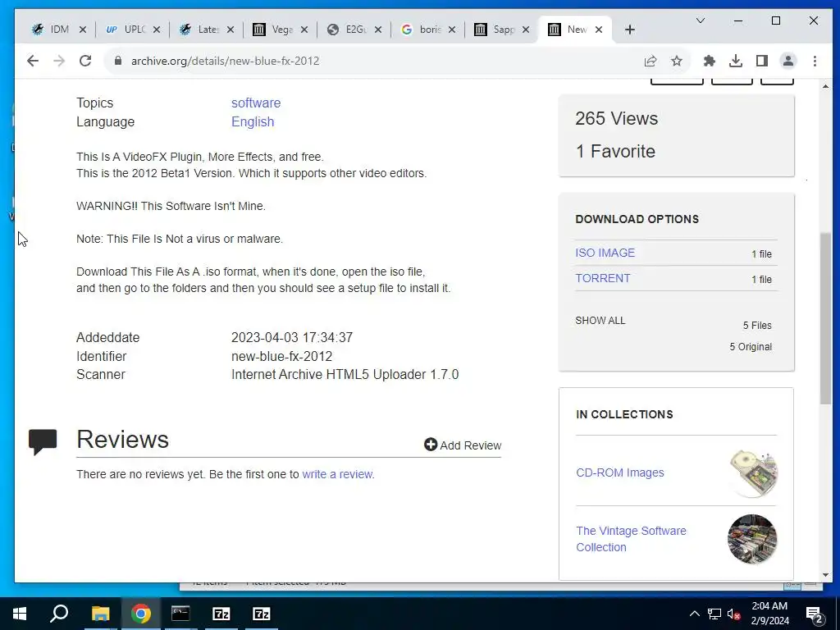This screenshot has width=840, height=630.
Task: Close the Vega tab
Action: [x=304, y=30]
